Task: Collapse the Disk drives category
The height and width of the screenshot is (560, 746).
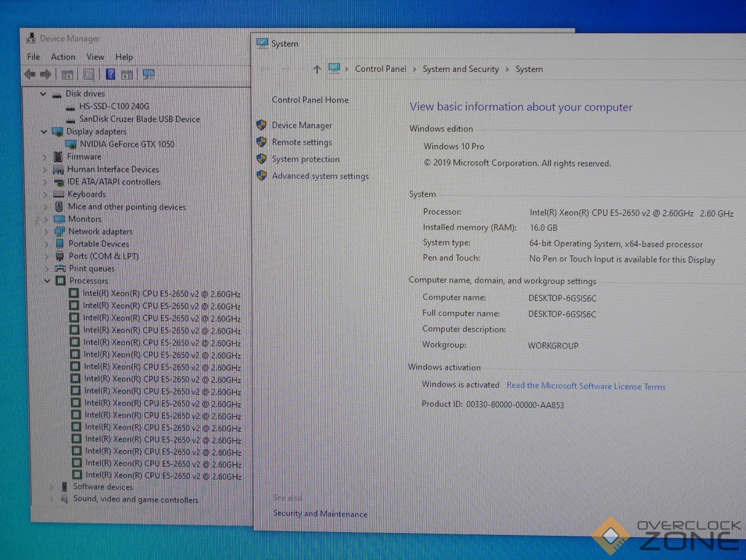Action: [x=43, y=94]
